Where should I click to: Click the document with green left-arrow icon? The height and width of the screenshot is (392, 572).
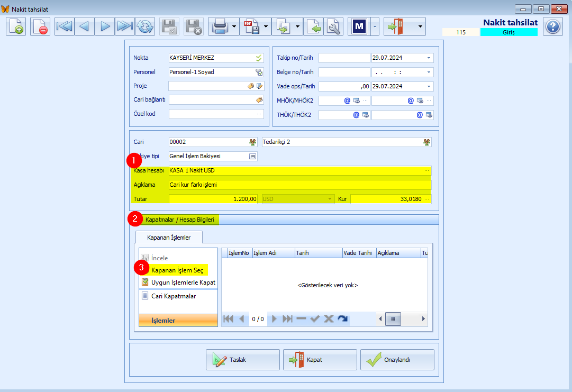point(313,26)
